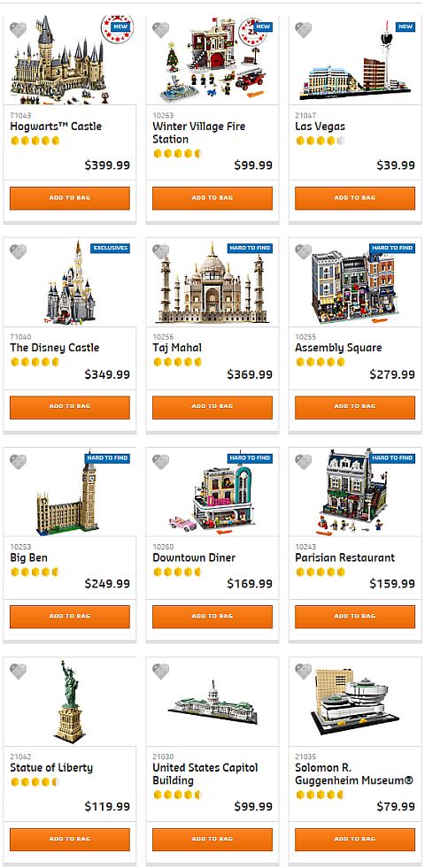Open the Las Vegas skyline product image
The height and width of the screenshot is (868, 425).
[355, 62]
